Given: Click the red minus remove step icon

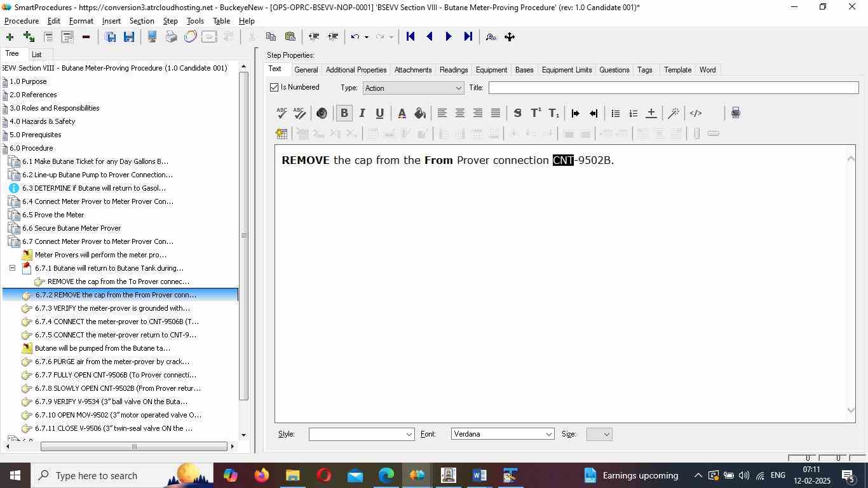Looking at the screenshot, I should 86,37.
